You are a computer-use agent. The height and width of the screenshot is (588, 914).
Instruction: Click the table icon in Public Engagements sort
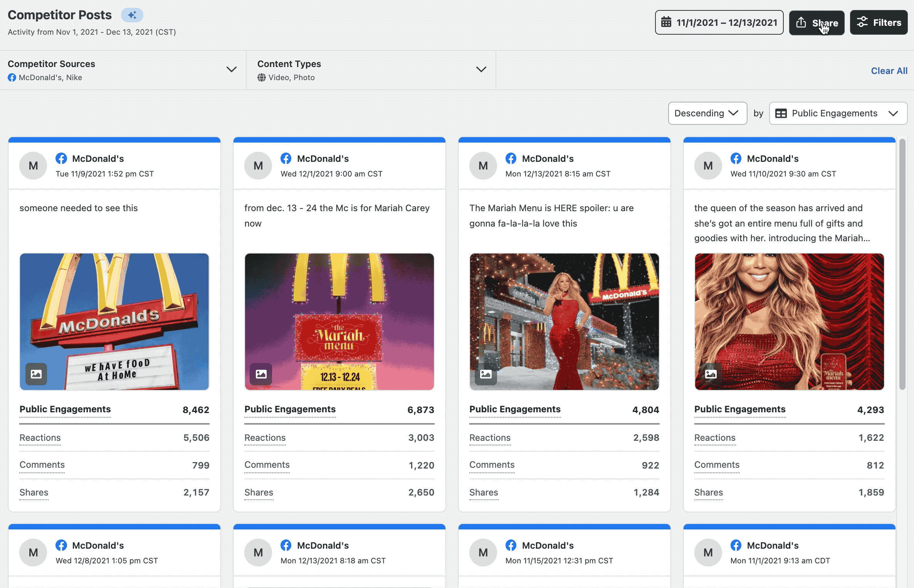[x=781, y=113]
